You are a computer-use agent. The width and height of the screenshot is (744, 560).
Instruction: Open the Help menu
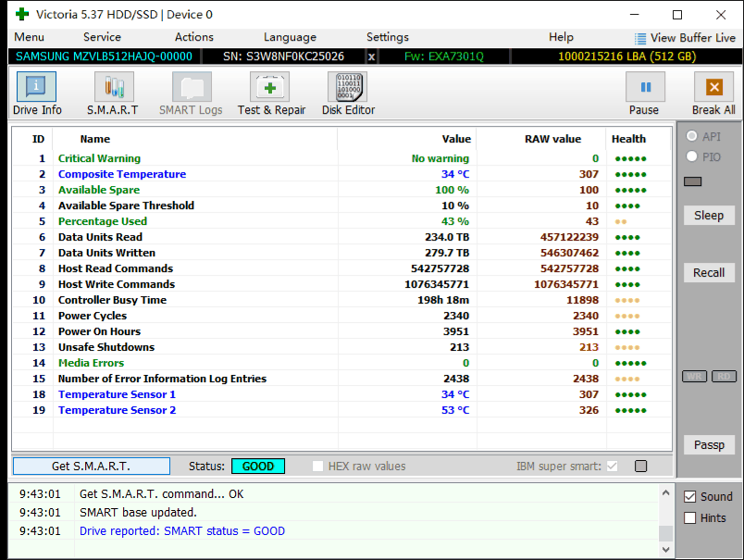561,37
